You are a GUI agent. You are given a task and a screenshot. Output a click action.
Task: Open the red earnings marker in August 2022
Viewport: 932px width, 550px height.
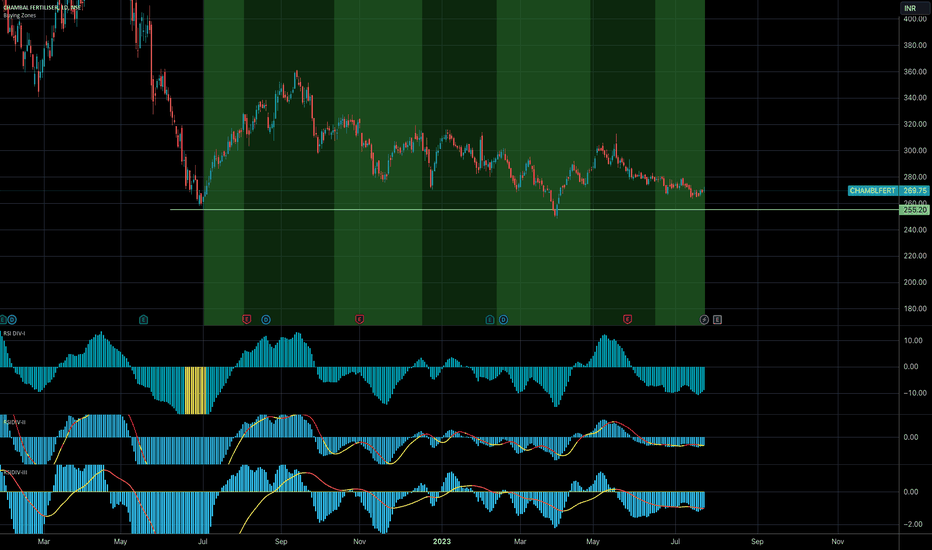[247, 320]
